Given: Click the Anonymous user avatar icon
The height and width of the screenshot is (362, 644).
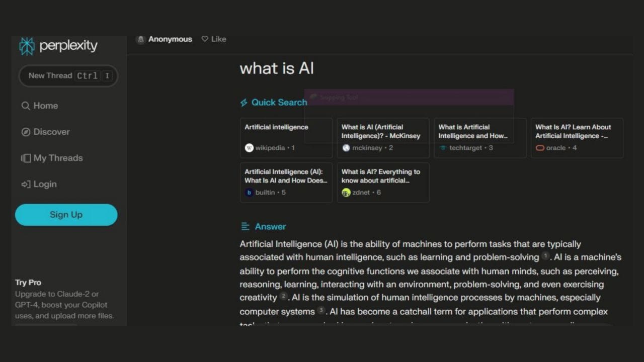Looking at the screenshot, I should (x=141, y=39).
